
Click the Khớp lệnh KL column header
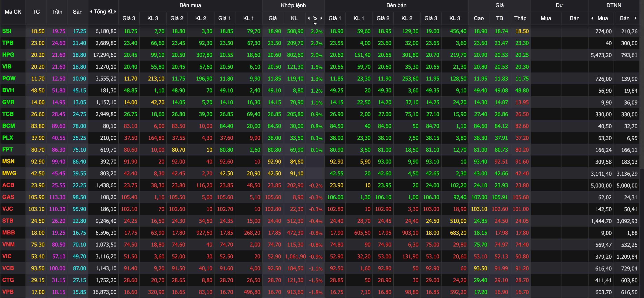point(294,18)
